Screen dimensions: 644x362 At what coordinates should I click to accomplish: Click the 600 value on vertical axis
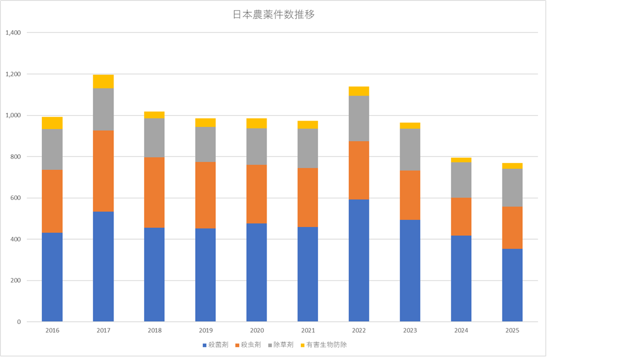pyautogui.click(x=15, y=198)
